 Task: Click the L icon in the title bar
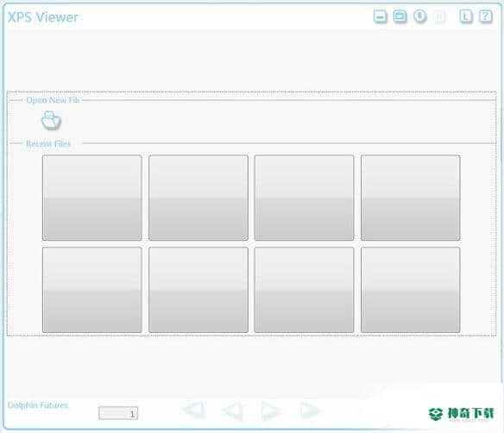466,16
